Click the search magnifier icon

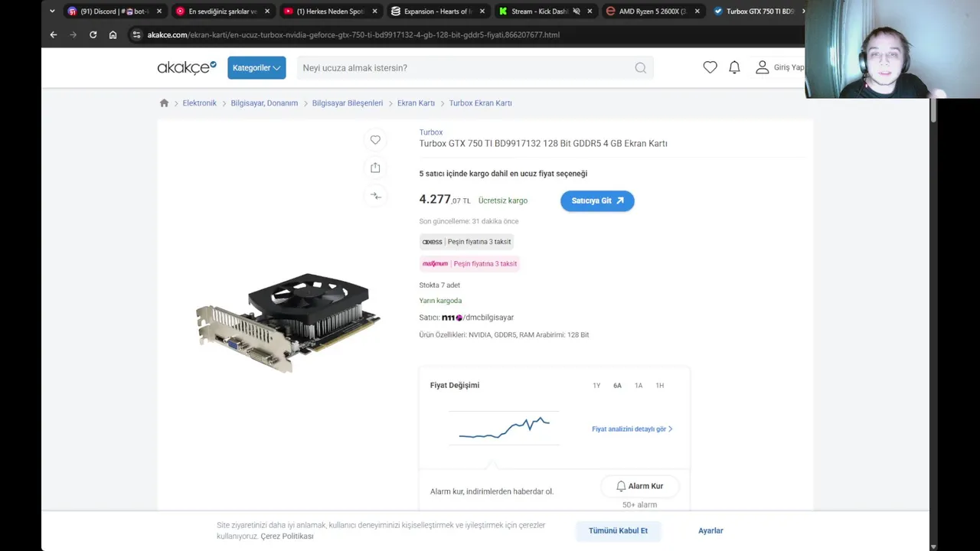click(x=641, y=67)
